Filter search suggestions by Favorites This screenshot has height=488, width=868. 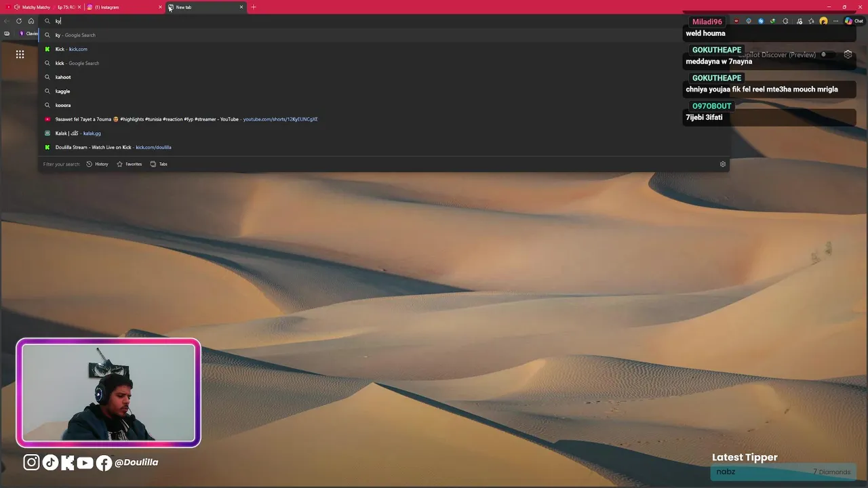130,164
